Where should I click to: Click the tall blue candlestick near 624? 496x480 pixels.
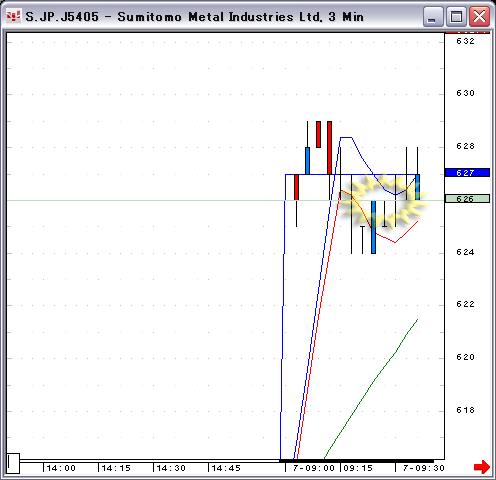373,227
